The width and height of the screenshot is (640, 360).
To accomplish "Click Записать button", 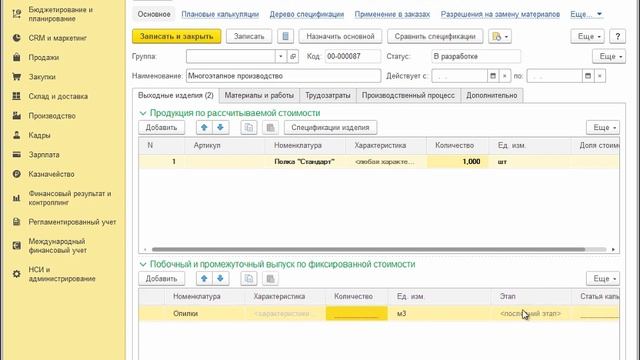I will [249, 36].
